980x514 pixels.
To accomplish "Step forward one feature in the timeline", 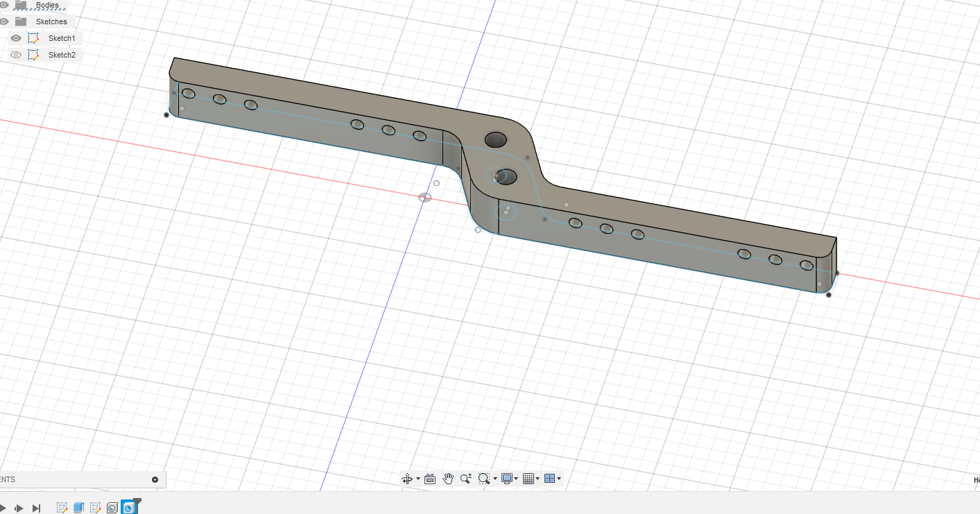I will point(19,508).
